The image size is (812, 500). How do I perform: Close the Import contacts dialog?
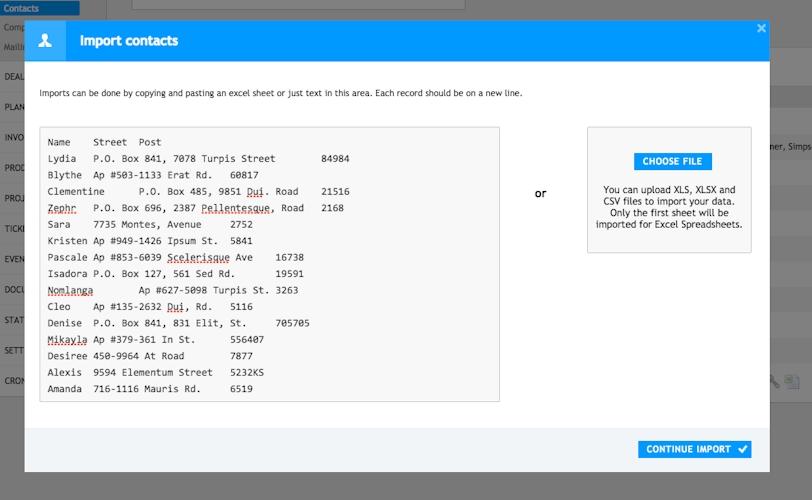point(761,29)
